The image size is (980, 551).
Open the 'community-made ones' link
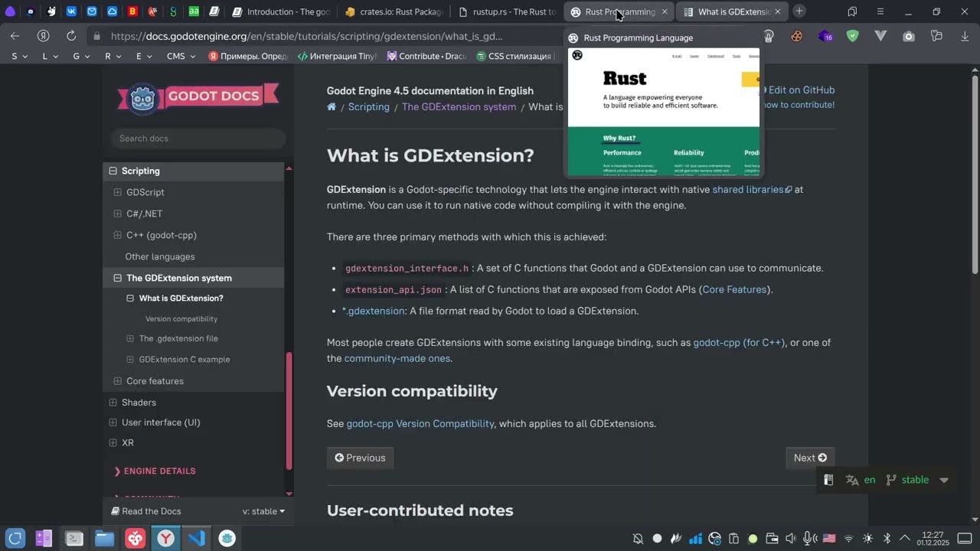click(x=397, y=358)
